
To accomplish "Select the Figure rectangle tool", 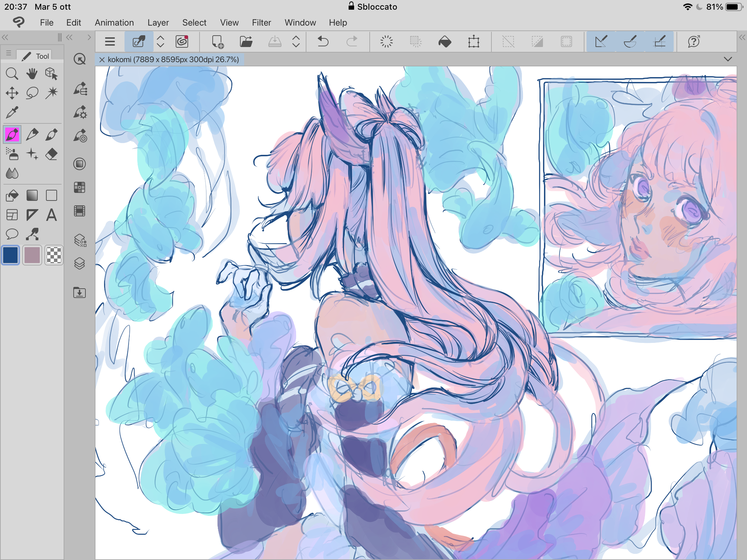I will pos(52,195).
